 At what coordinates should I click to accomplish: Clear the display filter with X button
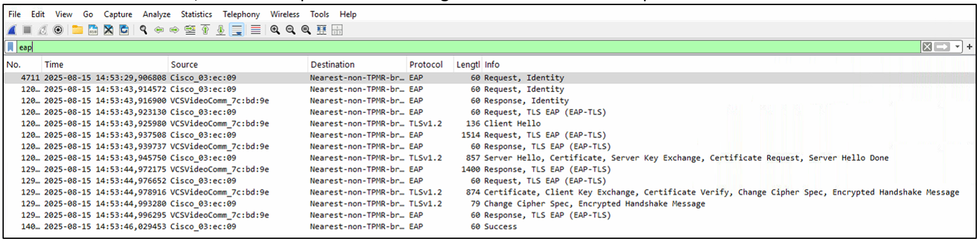927,47
